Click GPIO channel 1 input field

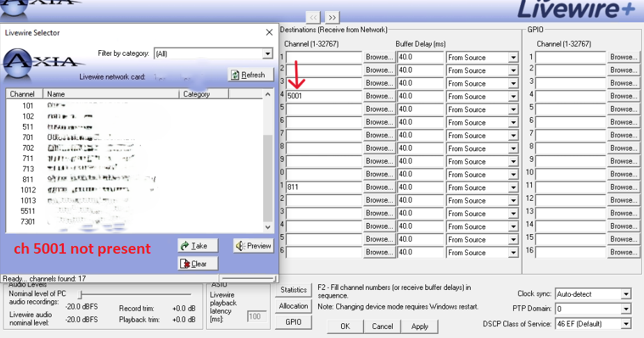570,57
